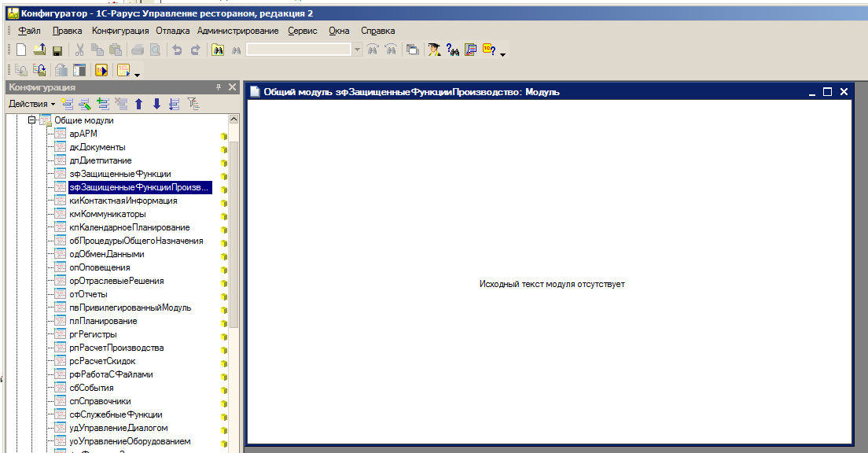Click the funnel filter icon in the Configuration panel
Viewport: 868px width, 453px height.
pyautogui.click(x=193, y=104)
